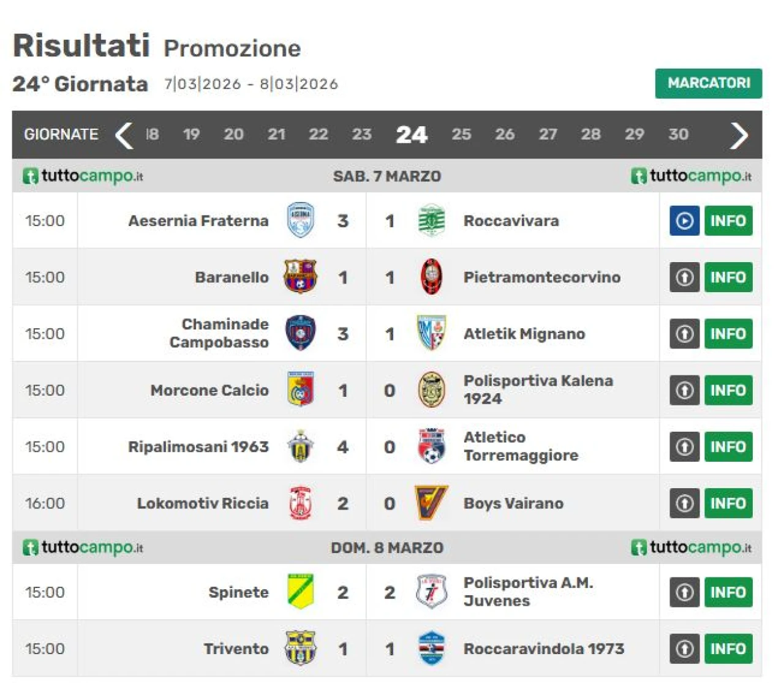Click the Atletico Torremaggiore team logo

point(431,446)
